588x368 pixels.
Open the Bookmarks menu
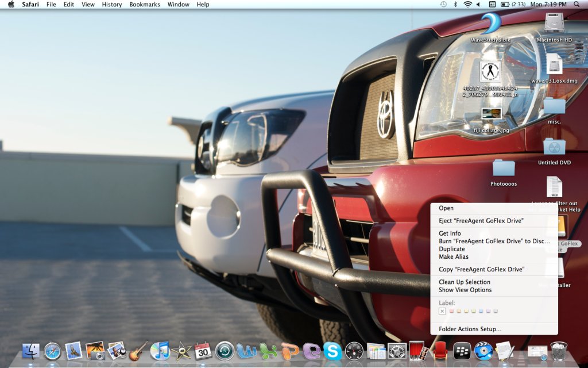point(145,4)
